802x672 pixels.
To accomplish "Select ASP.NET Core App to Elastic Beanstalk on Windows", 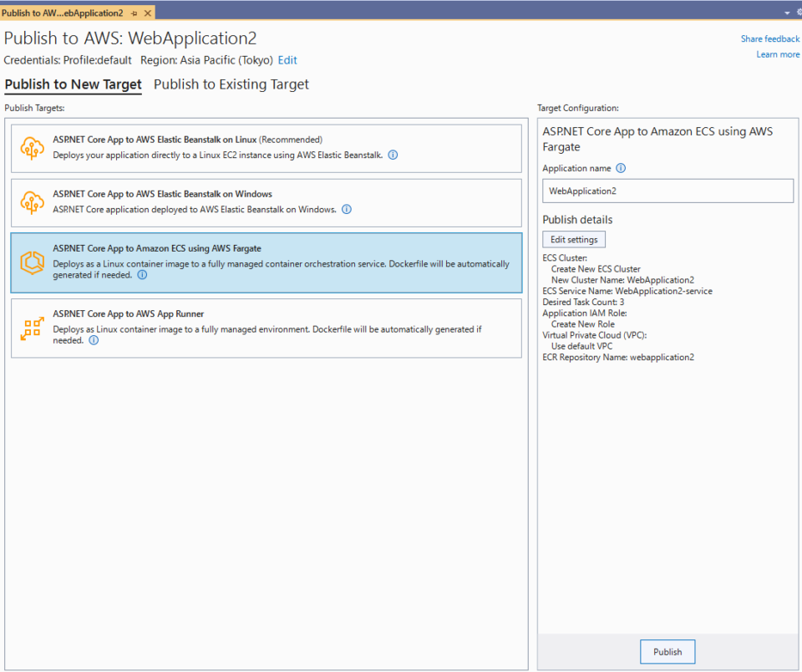I will tap(266, 202).
